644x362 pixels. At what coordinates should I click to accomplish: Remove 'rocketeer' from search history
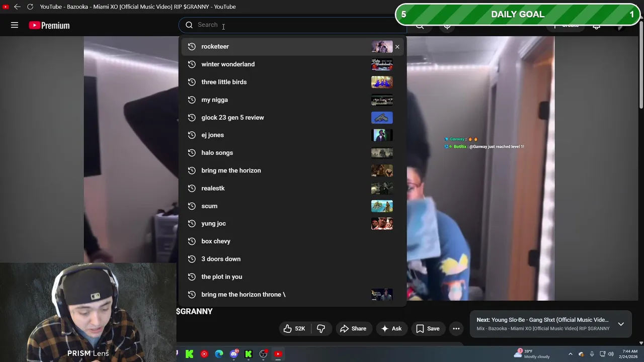tap(397, 47)
